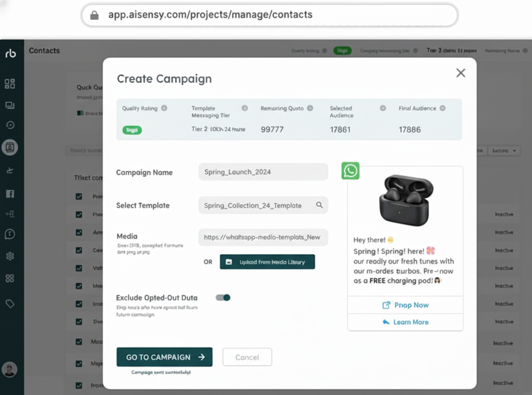Click the Facebook integration icon in sidebar
Screen dimensions: 532x395
coord(10,194)
